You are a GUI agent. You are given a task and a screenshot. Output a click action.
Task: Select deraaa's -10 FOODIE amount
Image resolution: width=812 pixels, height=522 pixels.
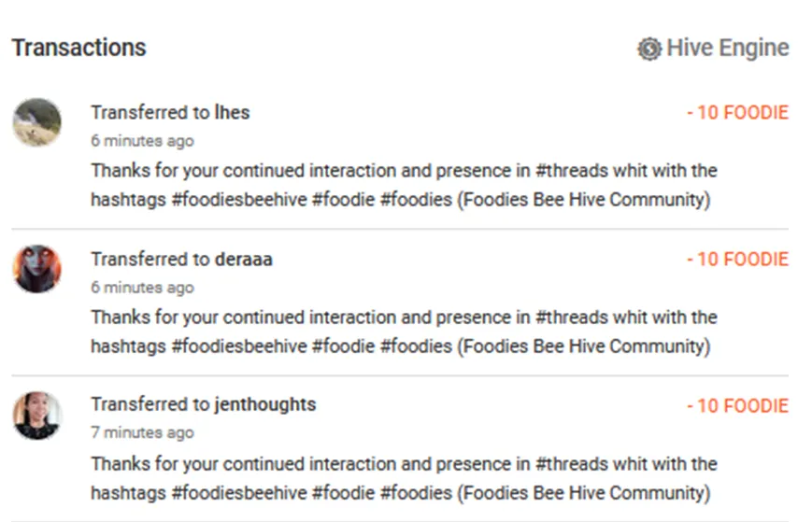(x=737, y=260)
